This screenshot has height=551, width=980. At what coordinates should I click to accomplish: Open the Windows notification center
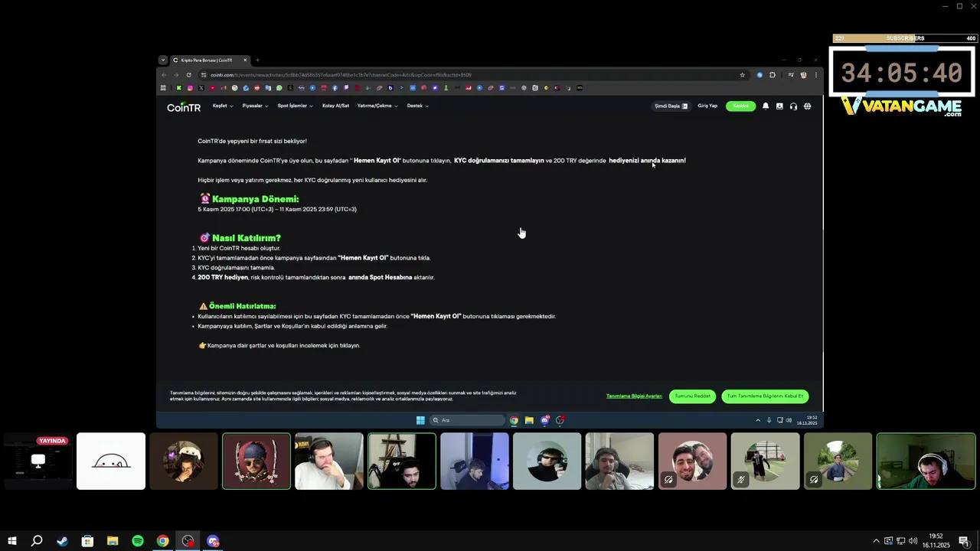coord(964,541)
